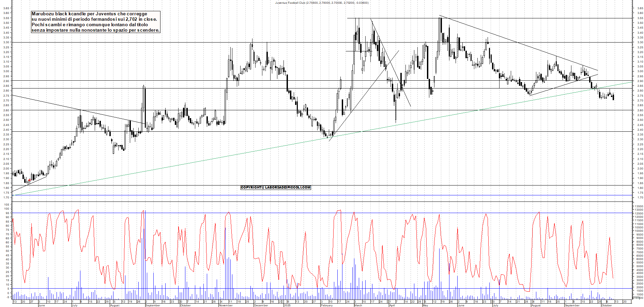
Task: Click the 2025 year marker on time axis
Action: point(287,305)
